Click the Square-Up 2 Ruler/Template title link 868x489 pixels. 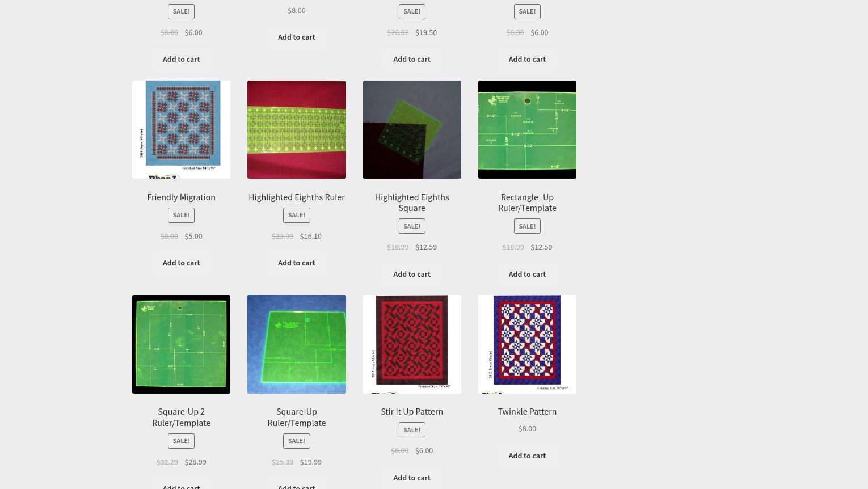pyautogui.click(x=181, y=417)
